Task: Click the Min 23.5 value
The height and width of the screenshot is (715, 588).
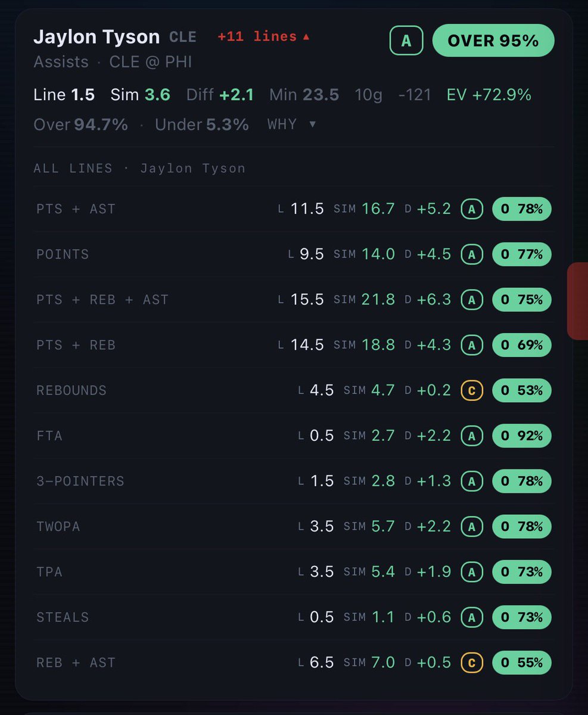Action: [304, 95]
